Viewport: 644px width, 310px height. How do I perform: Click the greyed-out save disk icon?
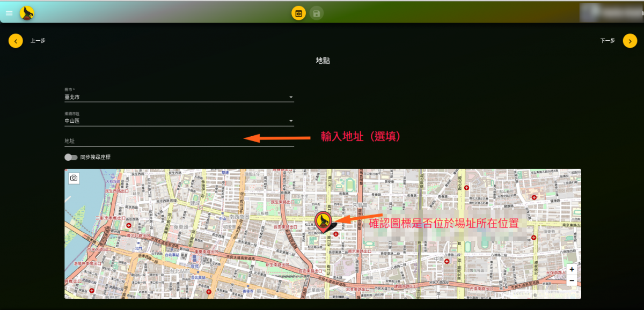(317, 13)
